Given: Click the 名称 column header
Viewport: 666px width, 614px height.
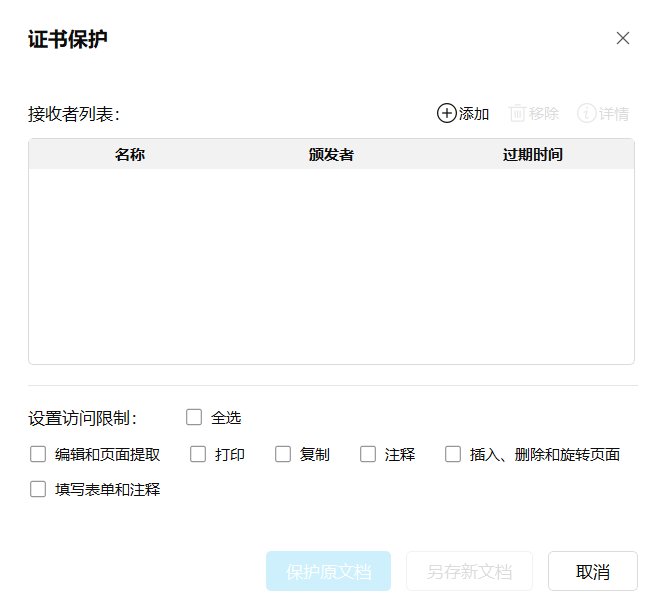Looking at the screenshot, I should 130,155.
